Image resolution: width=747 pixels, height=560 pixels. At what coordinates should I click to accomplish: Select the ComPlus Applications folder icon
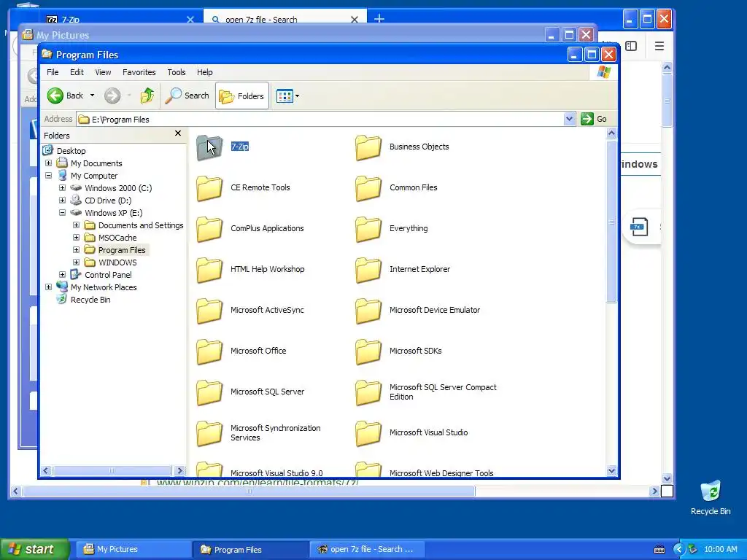[209, 229]
